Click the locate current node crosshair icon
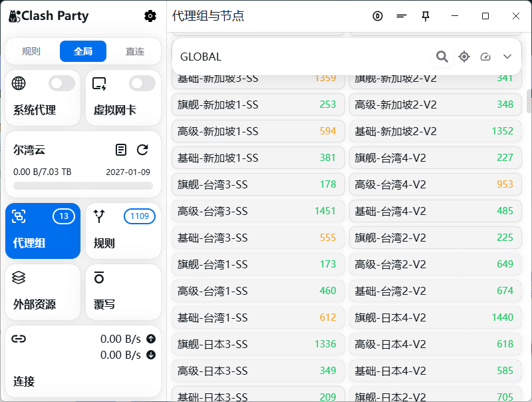 (x=464, y=57)
